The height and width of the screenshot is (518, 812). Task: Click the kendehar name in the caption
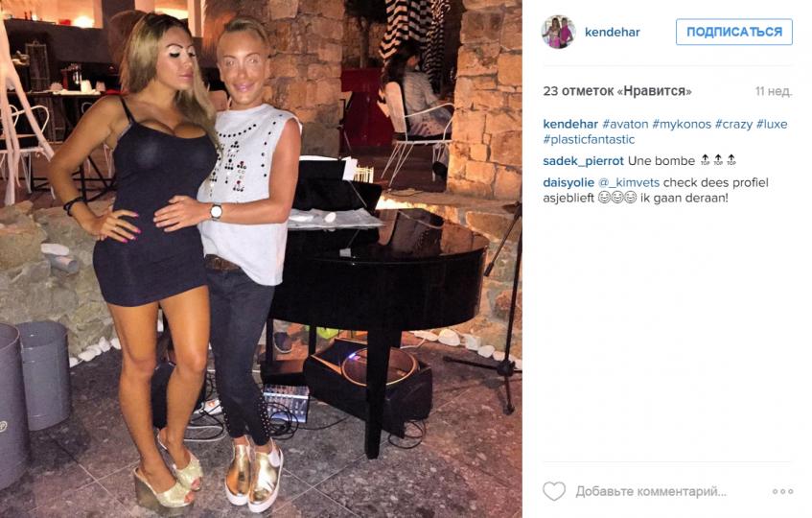(570, 125)
